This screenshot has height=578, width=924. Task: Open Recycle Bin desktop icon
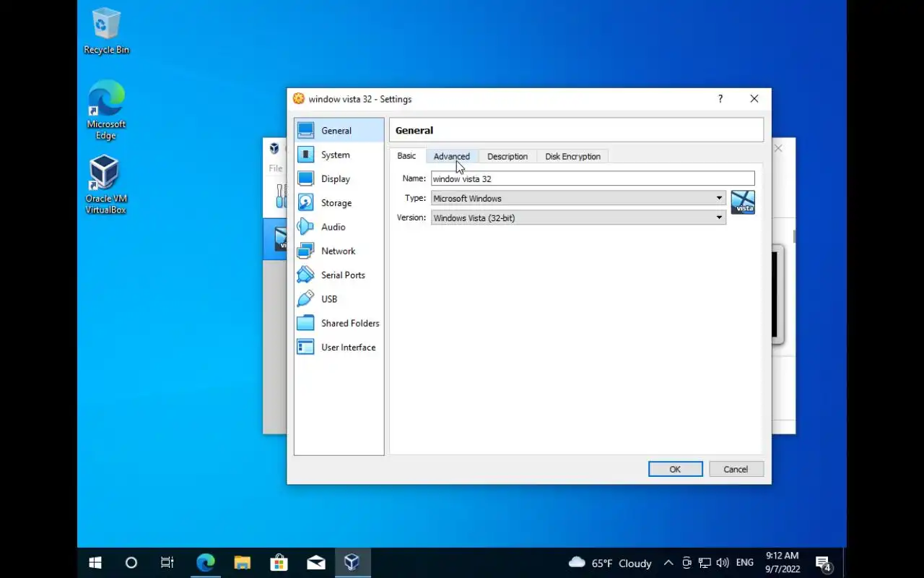coord(106,31)
